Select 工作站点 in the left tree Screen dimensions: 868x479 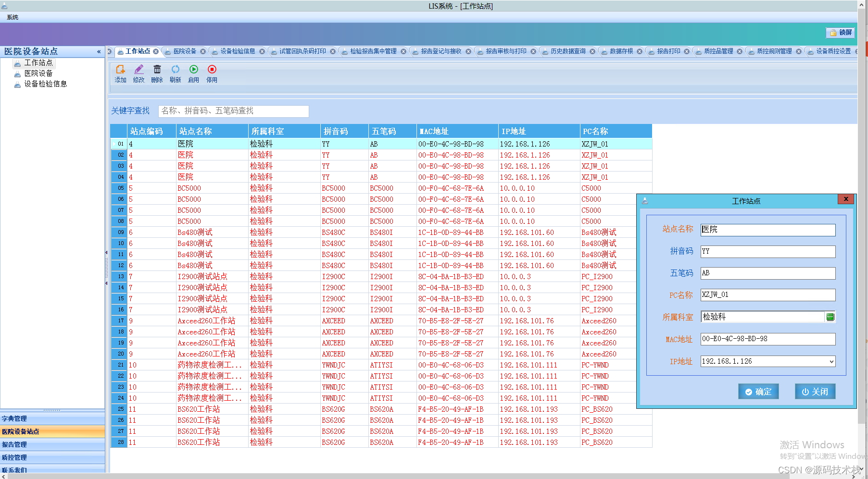[38, 63]
